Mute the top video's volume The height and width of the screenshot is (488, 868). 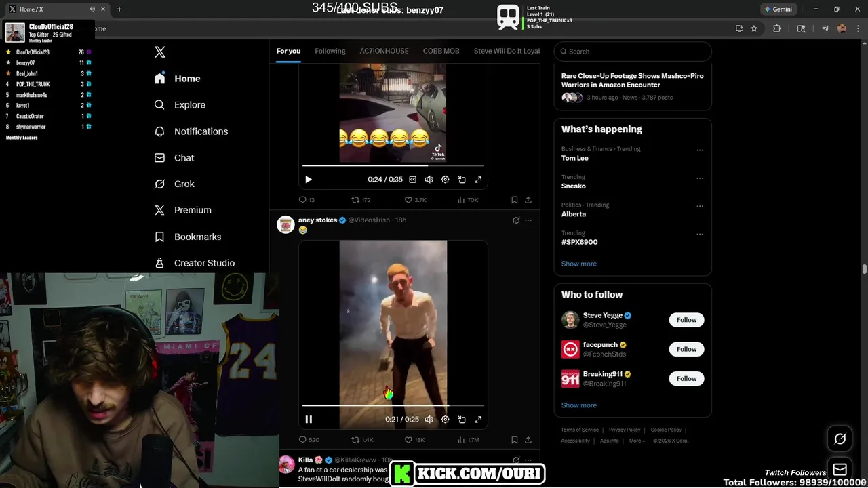pos(429,180)
